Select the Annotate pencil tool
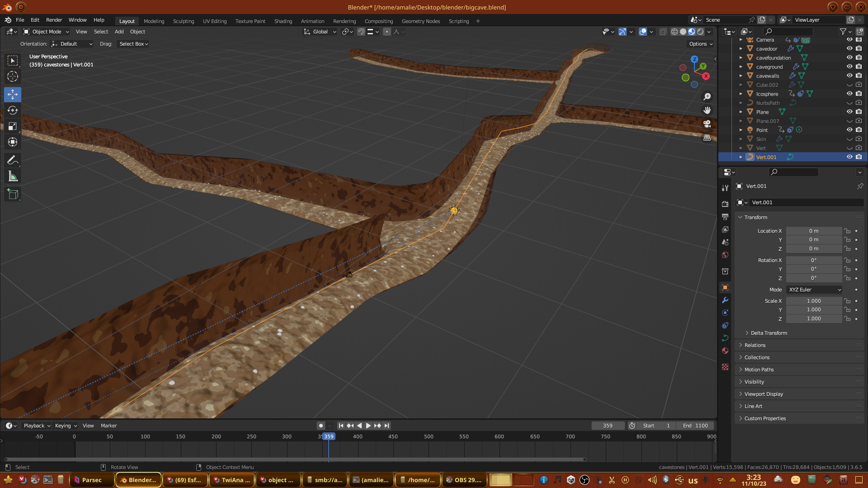The width and height of the screenshot is (868, 488). (13, 160)
